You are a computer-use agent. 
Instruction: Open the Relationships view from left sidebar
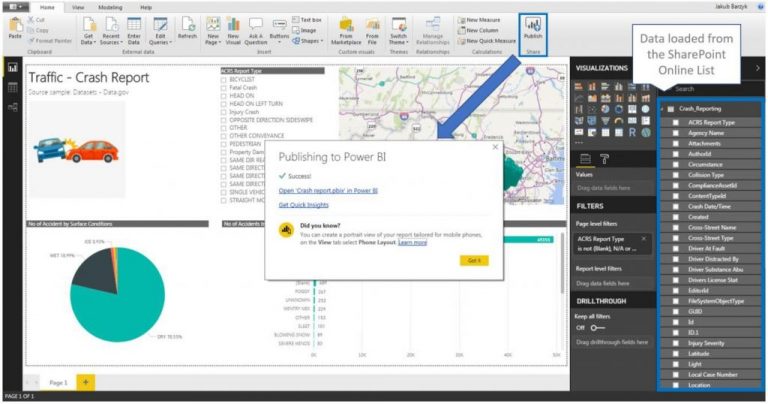pos(12,107)
